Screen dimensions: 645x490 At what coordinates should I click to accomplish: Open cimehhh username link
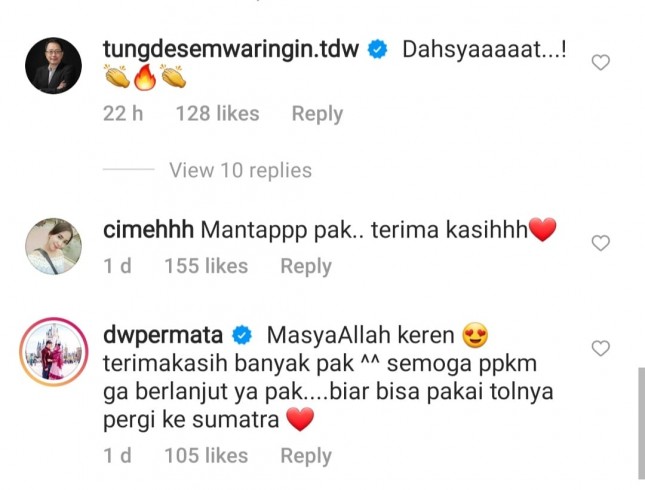(148, 229)
